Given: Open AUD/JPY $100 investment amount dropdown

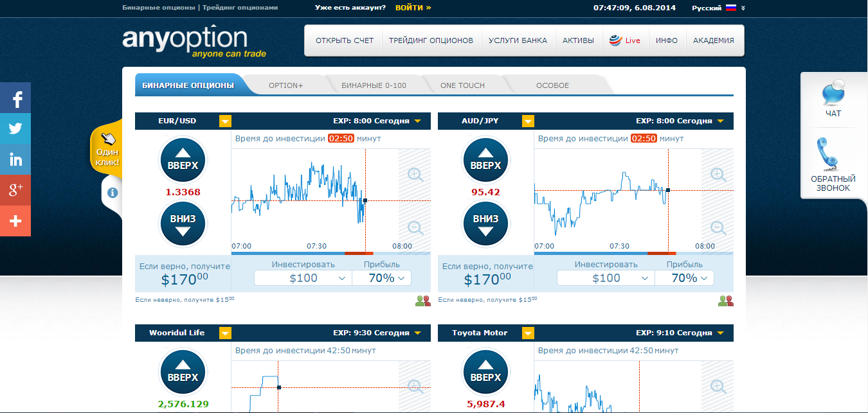Looking at the screenshot, I should (x=606, y=278).
